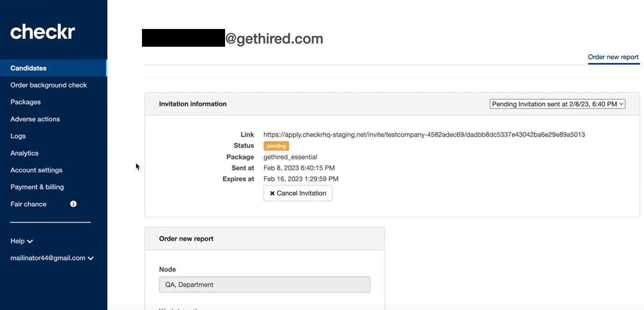
Task: Open the Candidates section
Action: pyautogui.click(x=28, y=68)
